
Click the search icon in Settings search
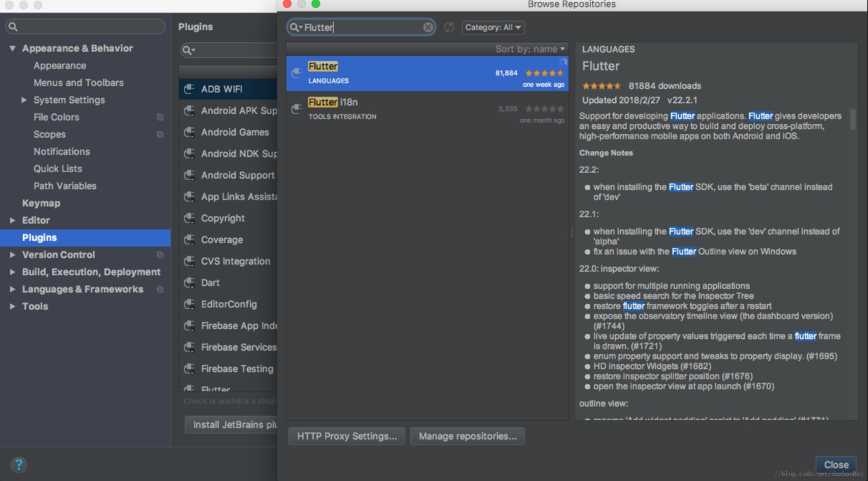(x=13, y=27)
